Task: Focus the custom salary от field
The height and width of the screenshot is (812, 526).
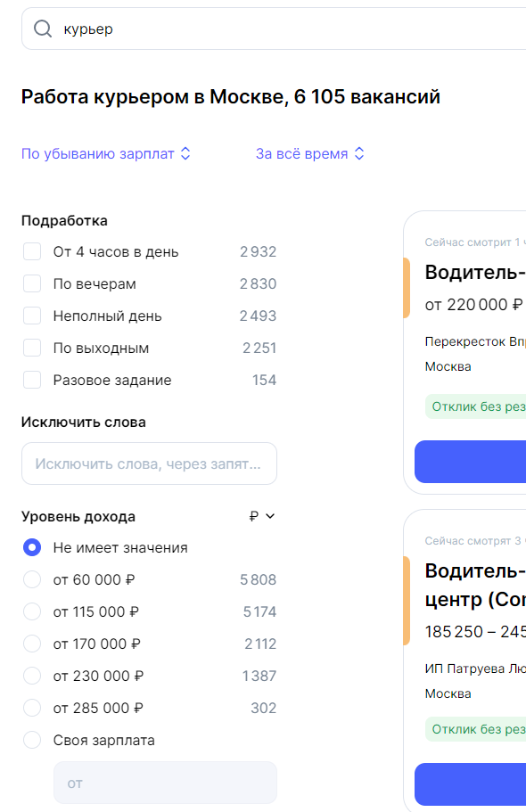Action: (x=165, y=783)
